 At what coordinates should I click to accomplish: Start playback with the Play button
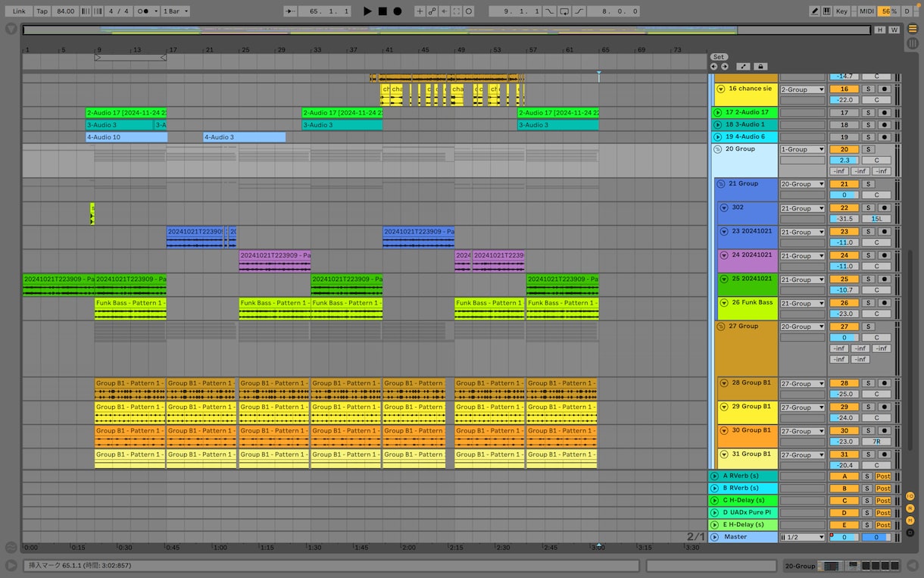367,11
